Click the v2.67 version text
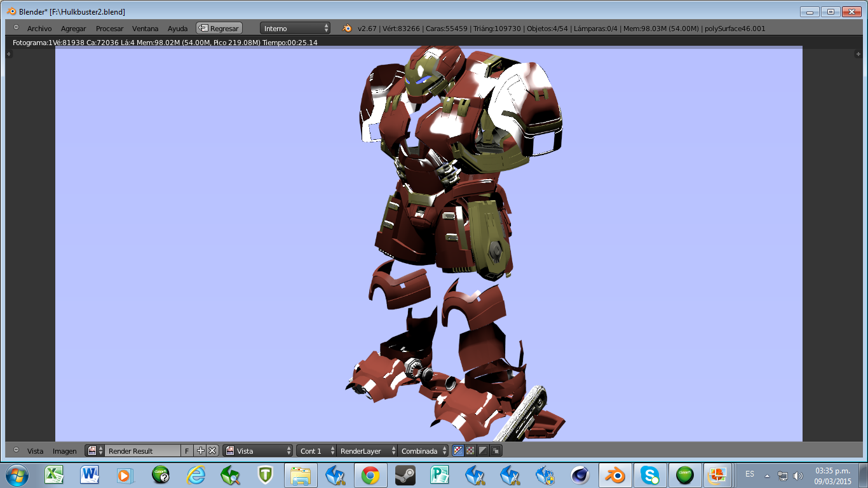Screen dimensions: 868x488 (x=367, y=28)
